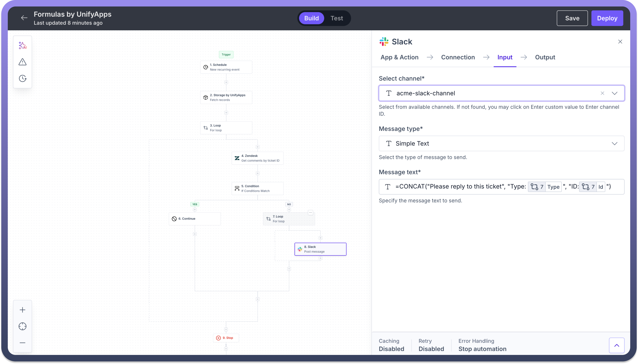Open the Output tab
Screen dimensions: 638x364
[x=545, y=57]
